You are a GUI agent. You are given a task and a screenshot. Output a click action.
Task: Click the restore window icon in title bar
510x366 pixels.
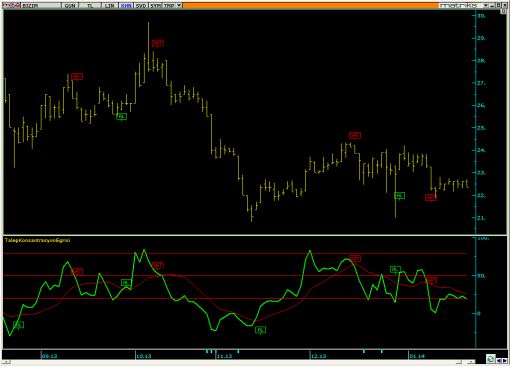498,5
